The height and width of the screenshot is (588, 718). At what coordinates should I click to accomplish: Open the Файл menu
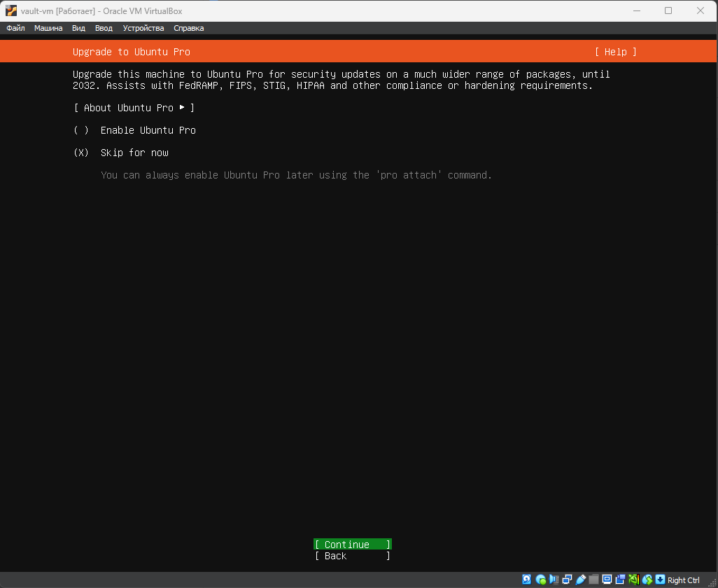point(15,28)
